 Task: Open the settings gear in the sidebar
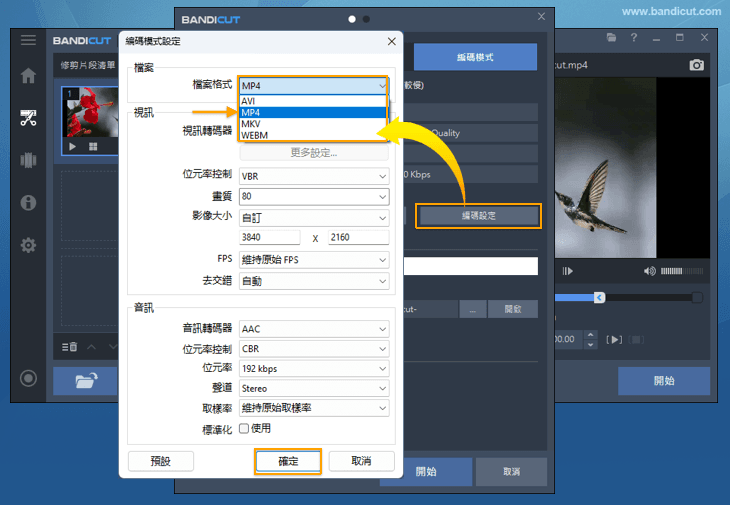coord(28,245)
